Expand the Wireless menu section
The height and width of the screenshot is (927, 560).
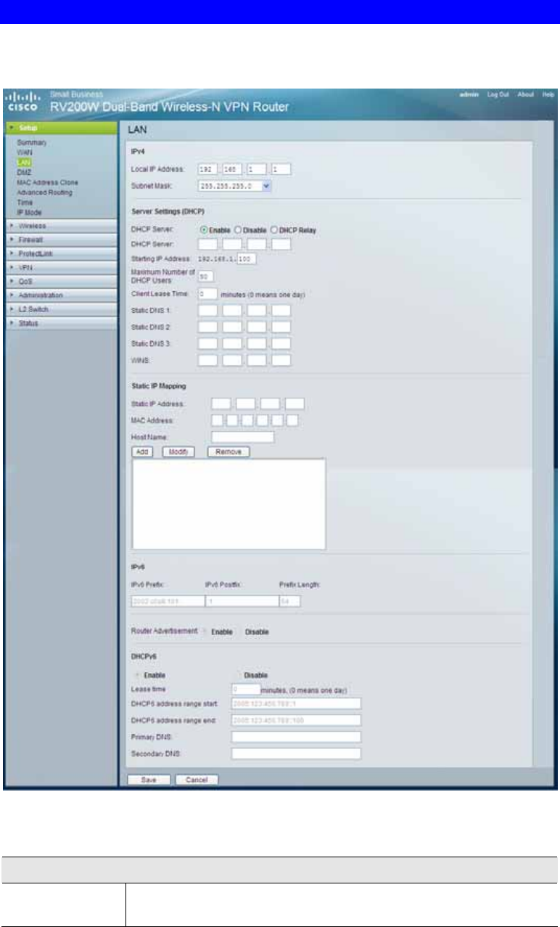(x=60, y=226)
